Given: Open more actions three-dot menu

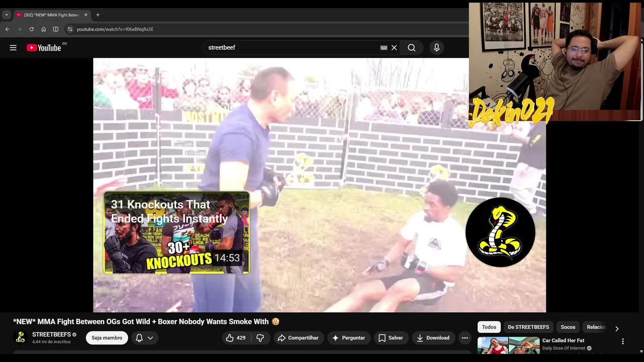Looking at the screenshot, I should pos(465,338).
